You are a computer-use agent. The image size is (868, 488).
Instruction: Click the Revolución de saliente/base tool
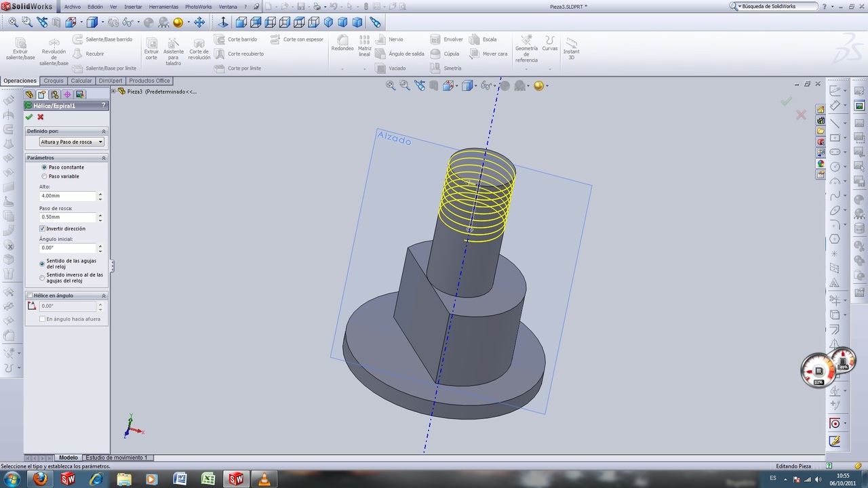click(54, 52)
